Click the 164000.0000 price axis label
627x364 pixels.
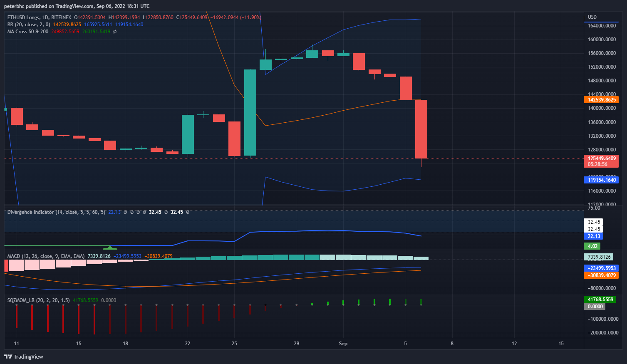click(x=602, y=26)
